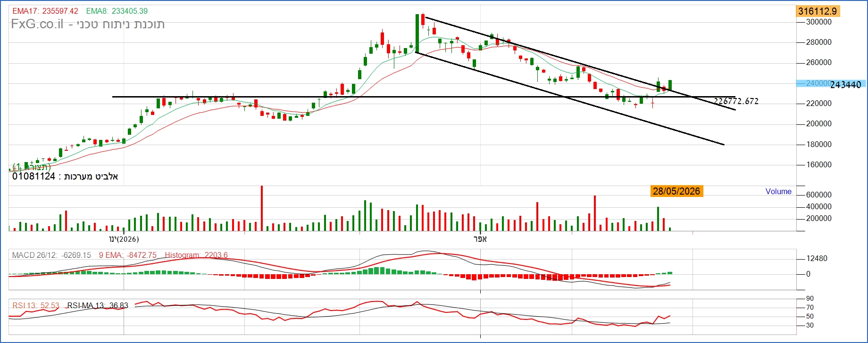Click the MACD Histogram value label
The width and height of the screenshot is (868, 343).
(x=196, y=255)
